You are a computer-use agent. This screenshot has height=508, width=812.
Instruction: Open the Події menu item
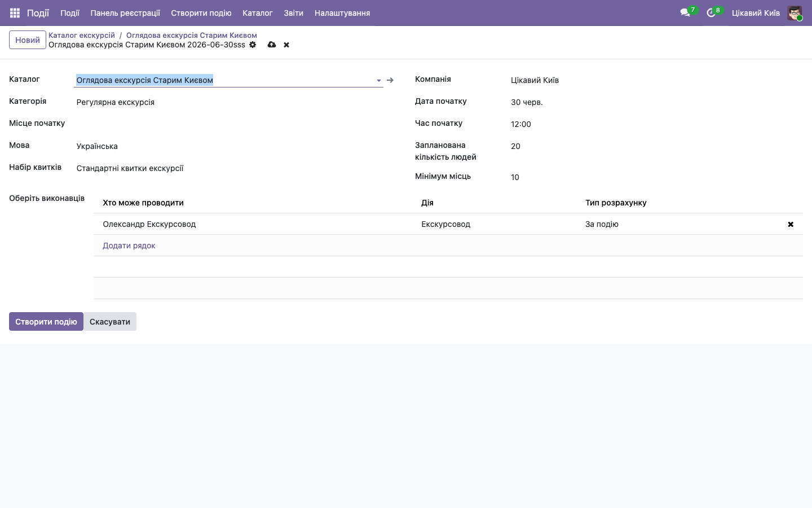pyautogui.click(x=70, y=13)
